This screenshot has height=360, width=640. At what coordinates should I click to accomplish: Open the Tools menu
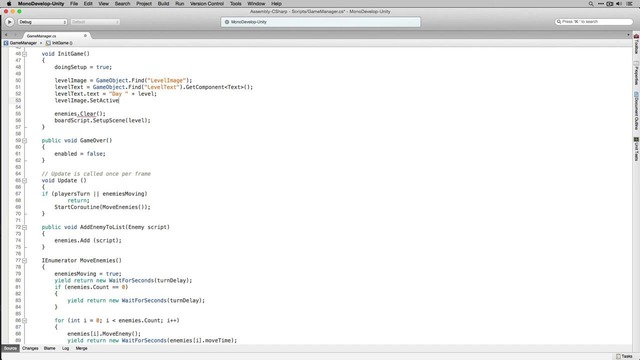[x=236, y=4]
